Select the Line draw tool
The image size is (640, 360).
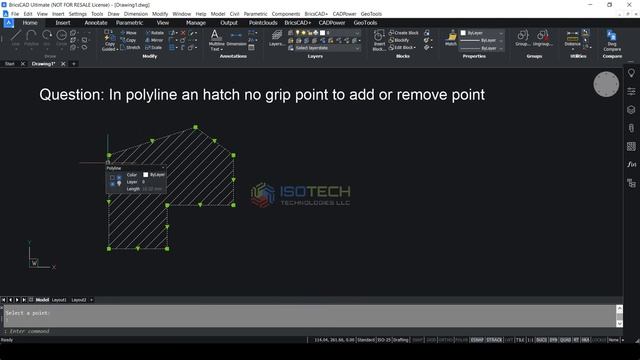[x=16, y=38]
